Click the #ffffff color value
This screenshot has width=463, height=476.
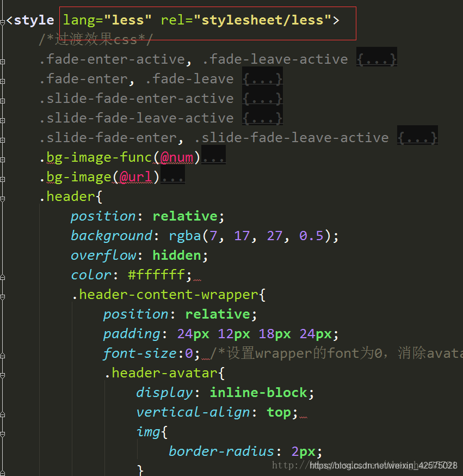coord(157,274)
